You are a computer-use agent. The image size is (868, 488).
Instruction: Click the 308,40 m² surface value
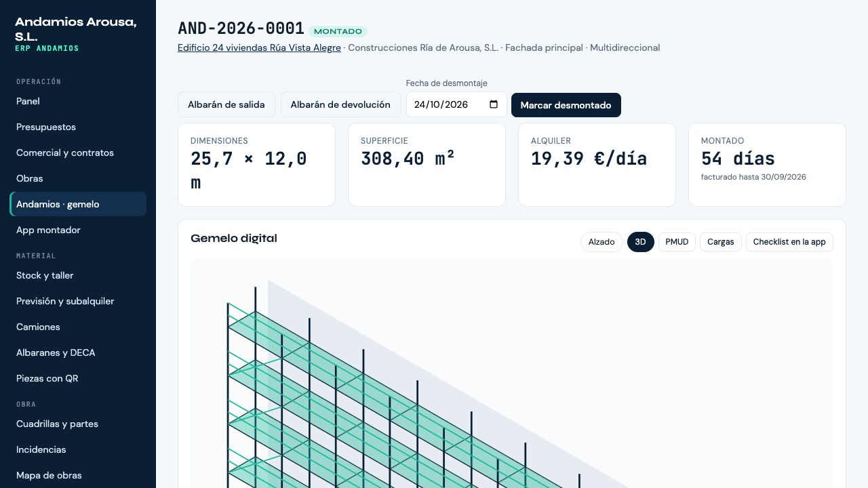[x=408, y=159]
